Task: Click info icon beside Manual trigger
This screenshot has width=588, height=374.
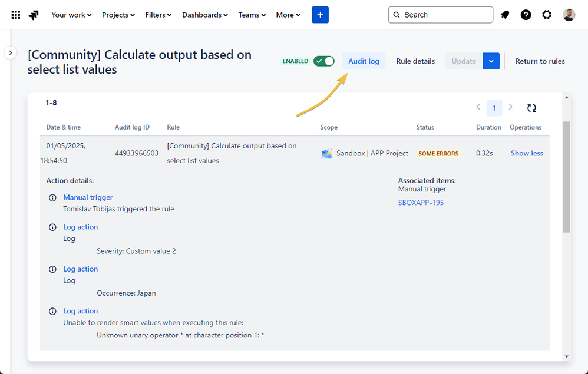Action: point(52,198)
